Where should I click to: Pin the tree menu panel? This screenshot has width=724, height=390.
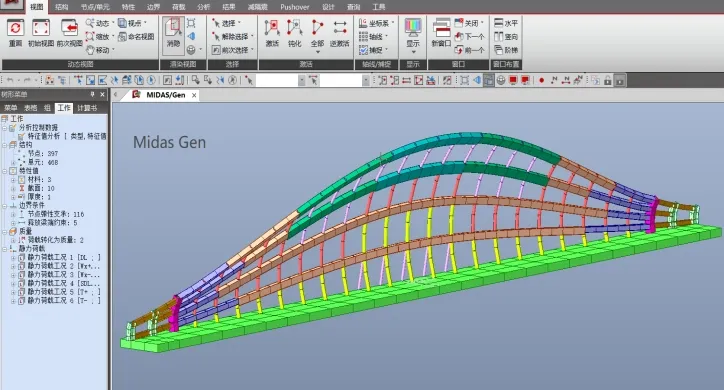[x=92, y=94]
